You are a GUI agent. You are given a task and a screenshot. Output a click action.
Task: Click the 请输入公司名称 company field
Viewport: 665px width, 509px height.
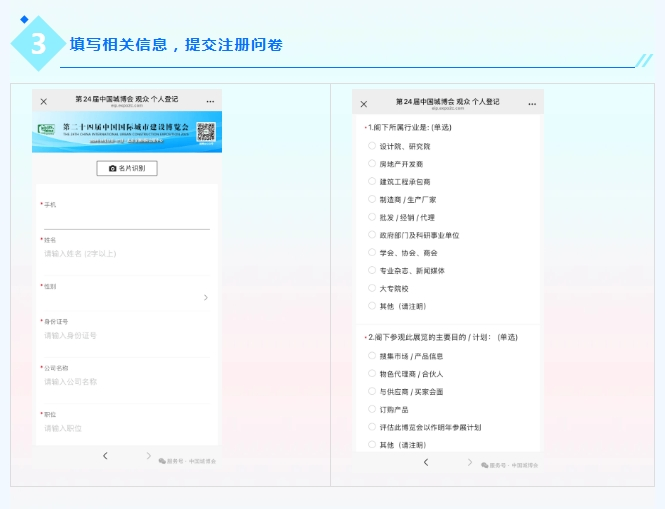[x=127, y=382]
